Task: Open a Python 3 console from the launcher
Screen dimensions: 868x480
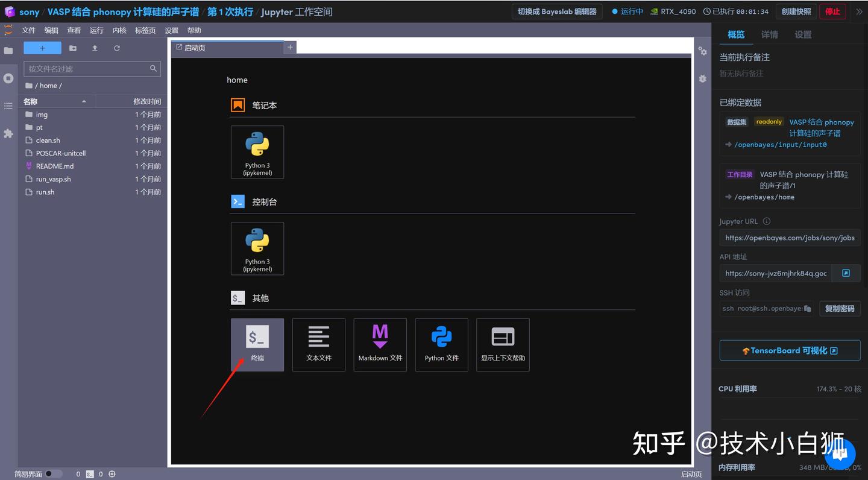Action: point(257,248)
